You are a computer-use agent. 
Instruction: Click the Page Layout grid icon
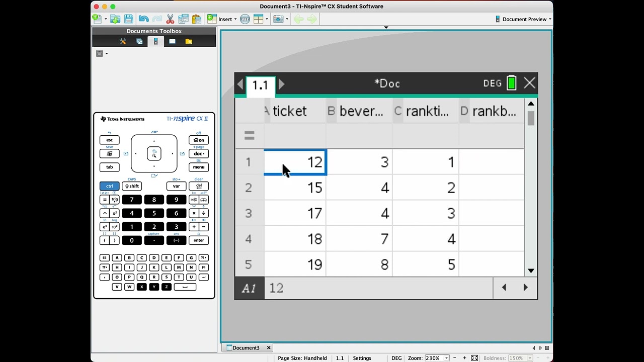click(259, 19)
